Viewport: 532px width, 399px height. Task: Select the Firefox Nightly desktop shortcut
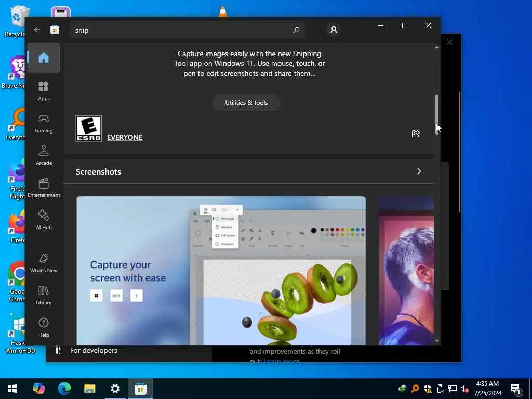17,179
